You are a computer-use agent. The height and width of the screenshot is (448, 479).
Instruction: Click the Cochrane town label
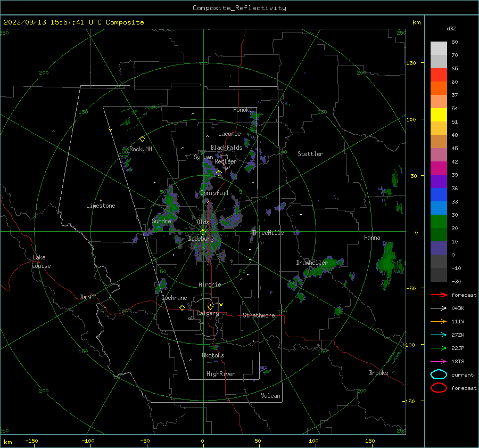(174, 298)
